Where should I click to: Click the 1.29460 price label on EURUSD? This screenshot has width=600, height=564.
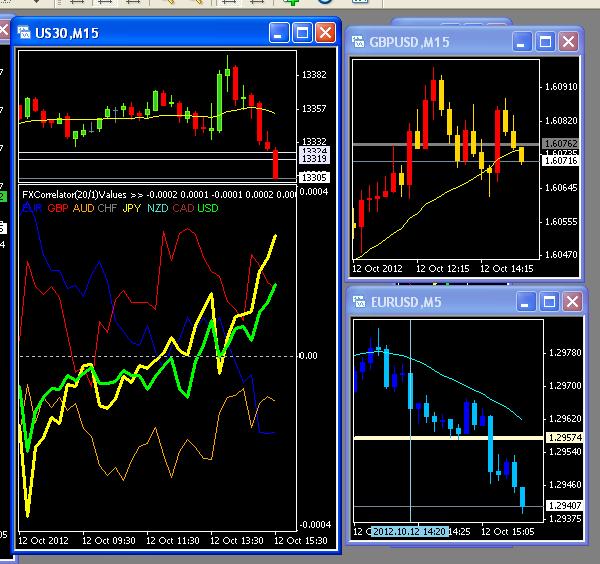[x=565, y=485]
